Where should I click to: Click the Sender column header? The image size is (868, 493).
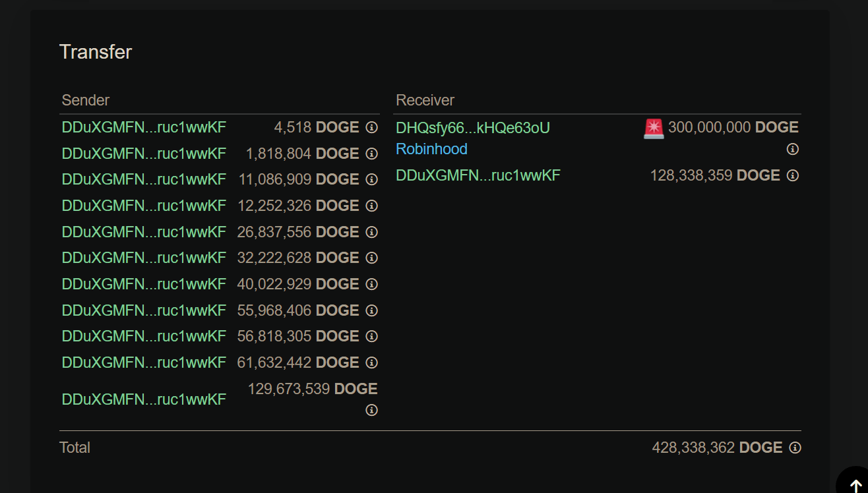(86, 100)
